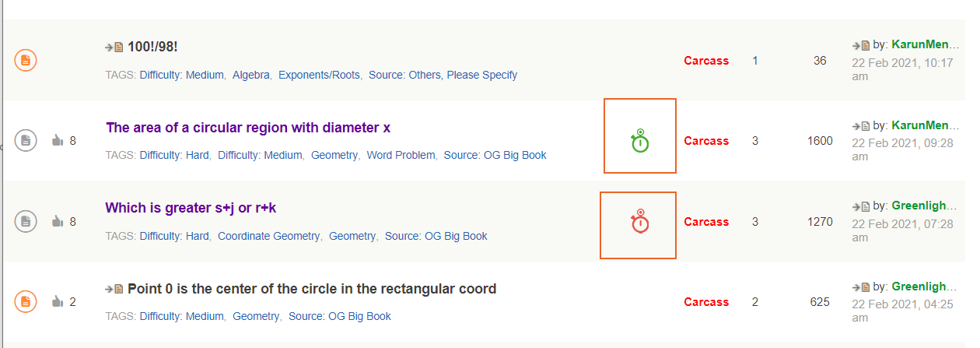Screen dimensions: 980x348
Task: Click kudos thumbs-up on Point 0 topic
Action: (x=57, y=301)
